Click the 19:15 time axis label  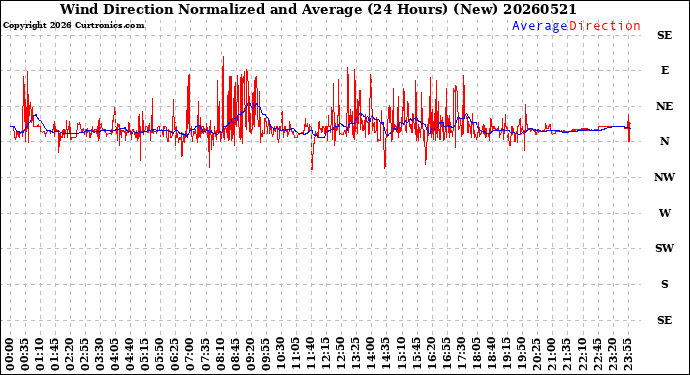coord(505,354)
